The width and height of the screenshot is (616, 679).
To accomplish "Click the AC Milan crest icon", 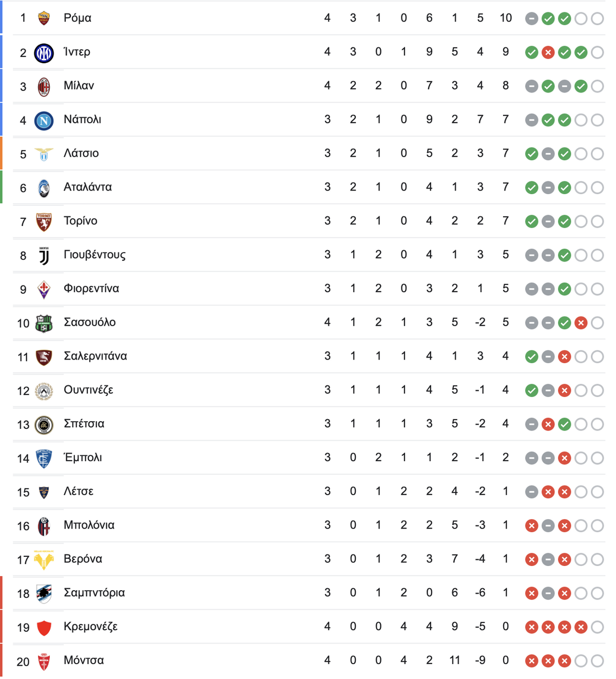I will pos(44,87).
